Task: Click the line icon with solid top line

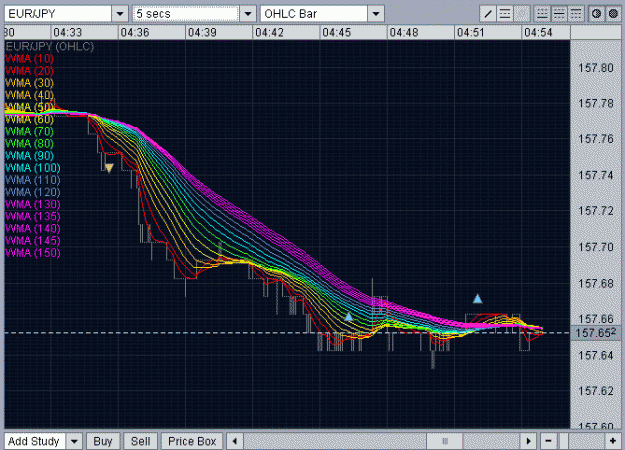Action: click(576, 14)
